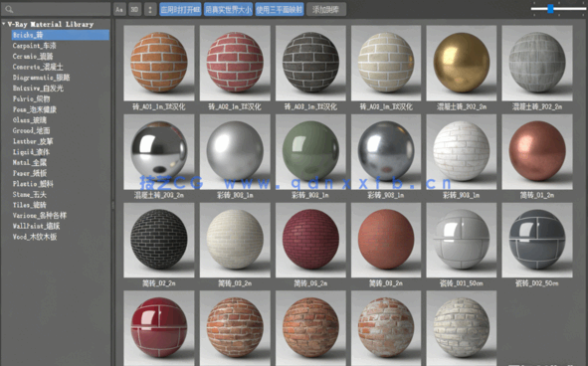Click the 3D preview toolbar button
Viewport: 588px width, 366px height.
click(134, 9)
